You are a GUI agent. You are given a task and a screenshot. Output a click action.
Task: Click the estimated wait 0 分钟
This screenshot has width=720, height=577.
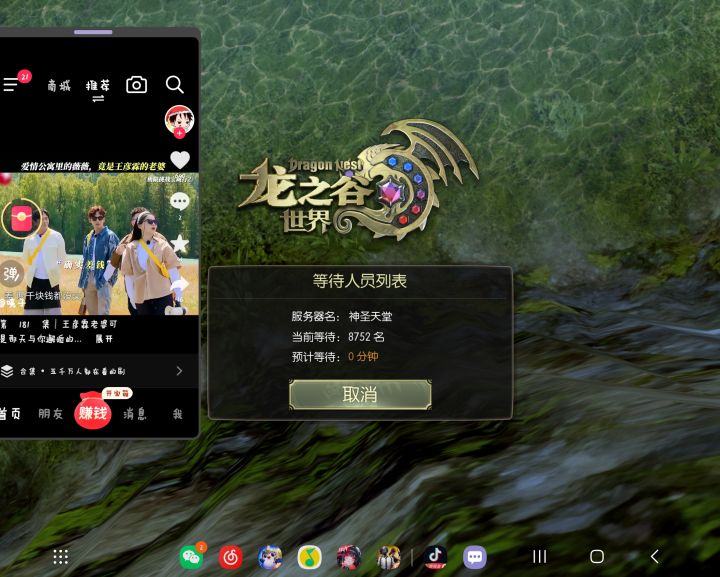pyautogui.click(x=363, y=357)
